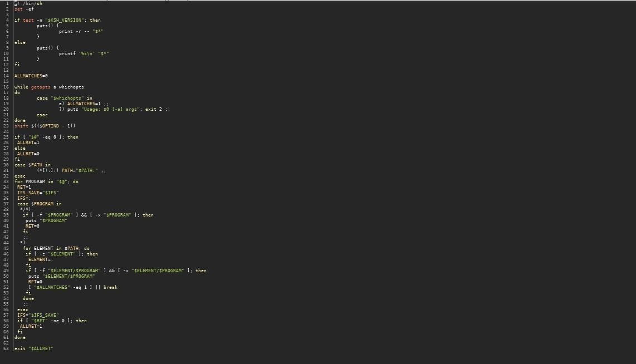Click the puts "$ELEMENT/$PROGRAM" line
This screenshot has height=364, width=636.
pyautogui.click(x=61, y=276)
